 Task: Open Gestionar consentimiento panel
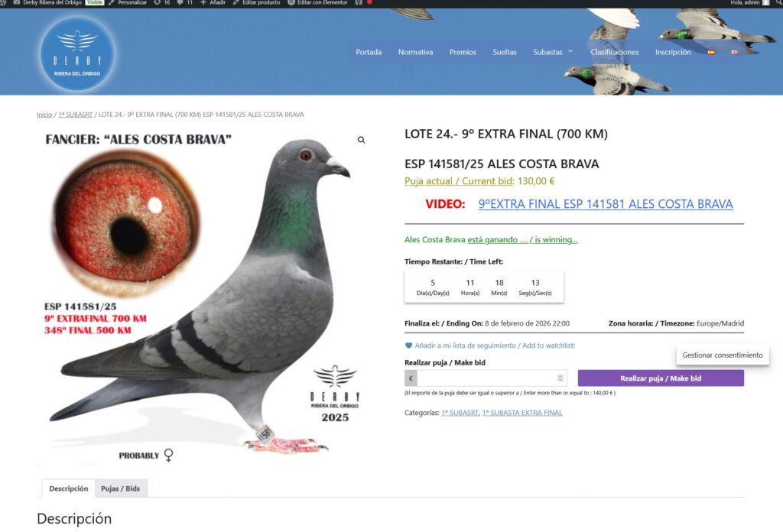(x=723, y=355)
